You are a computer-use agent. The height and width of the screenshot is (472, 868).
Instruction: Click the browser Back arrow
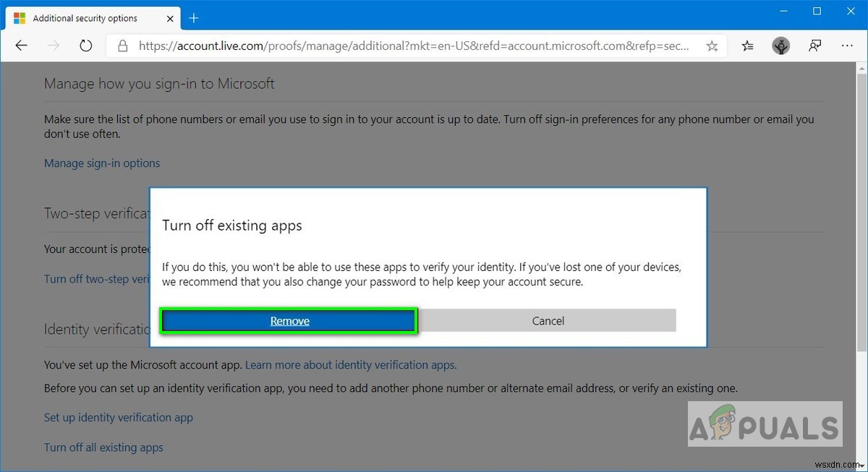(x=21, y=46)
